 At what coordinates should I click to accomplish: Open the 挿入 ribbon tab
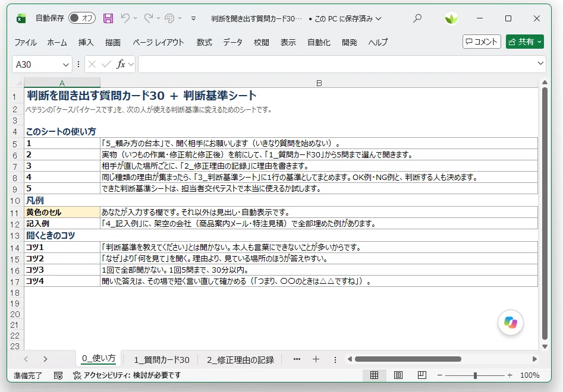(x=86, y=42)
